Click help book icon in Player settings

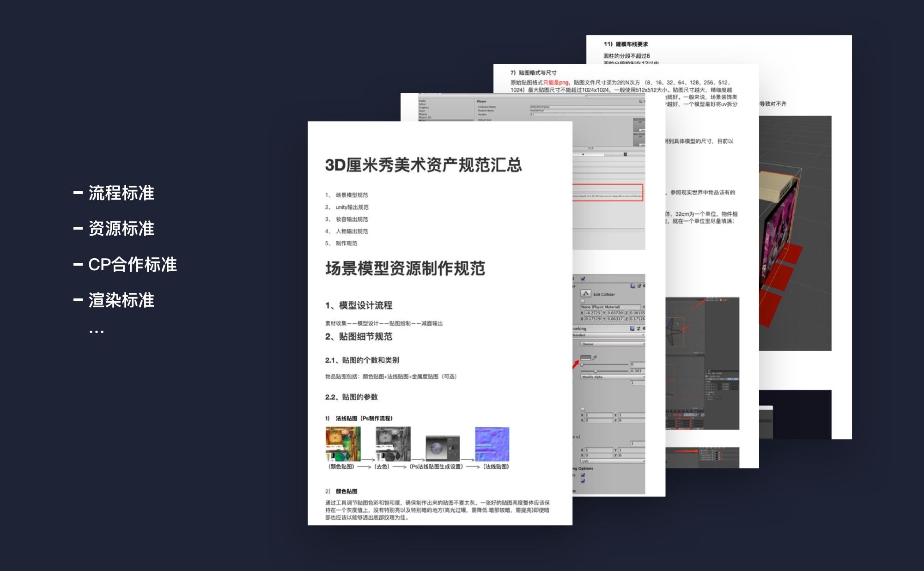640,101
